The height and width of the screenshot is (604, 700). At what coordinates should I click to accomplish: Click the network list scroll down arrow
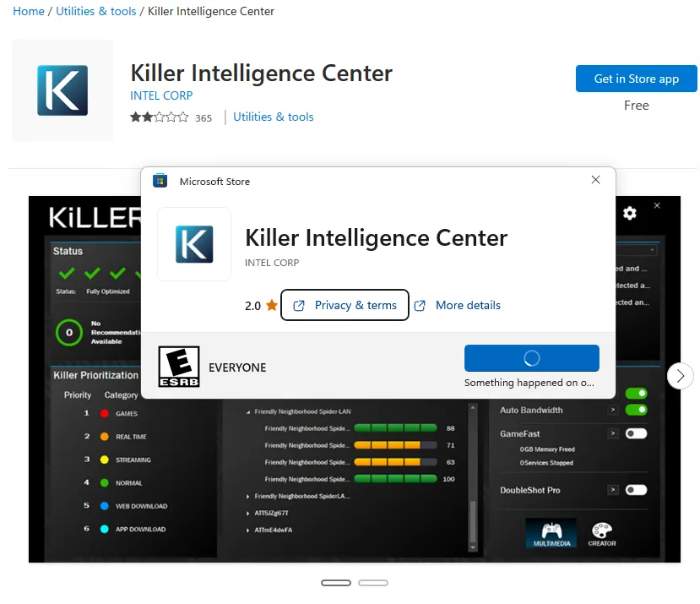click(x=473, y=547)
